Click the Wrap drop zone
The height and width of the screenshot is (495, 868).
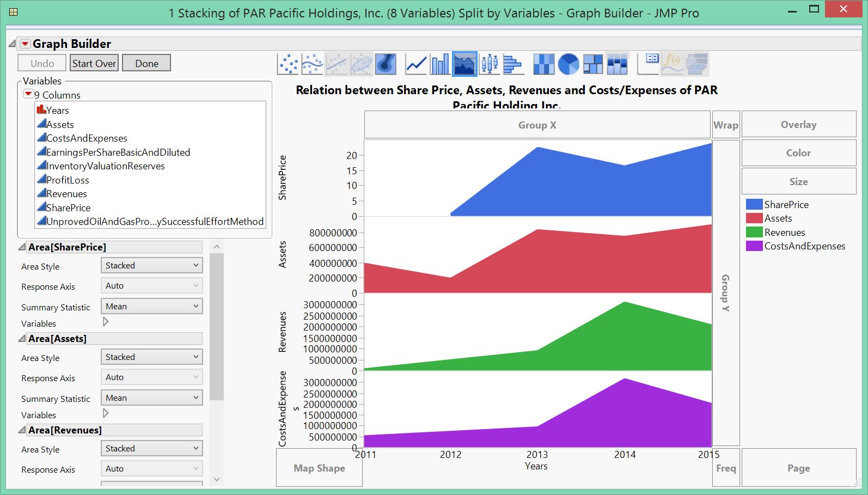726,125
